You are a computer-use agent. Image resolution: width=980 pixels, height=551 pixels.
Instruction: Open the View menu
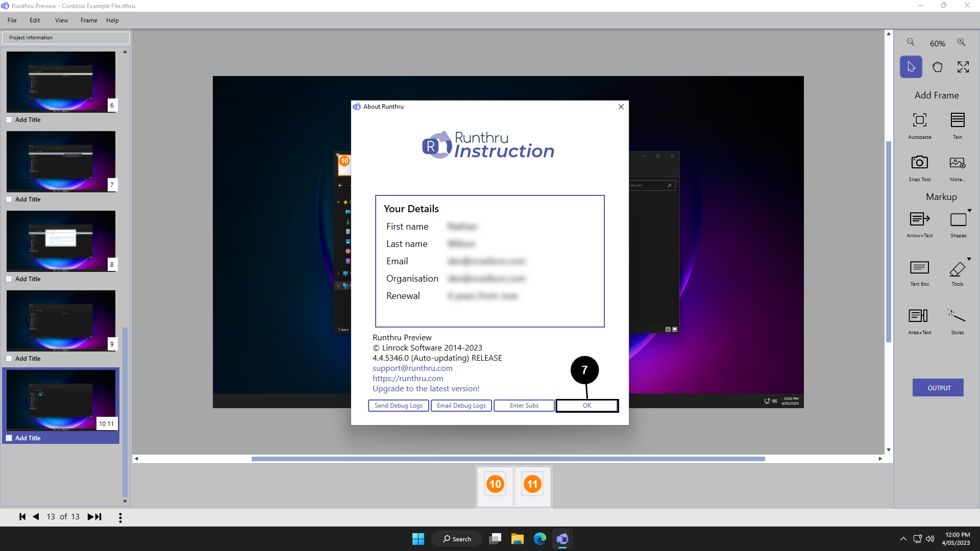tap(61, 20)
